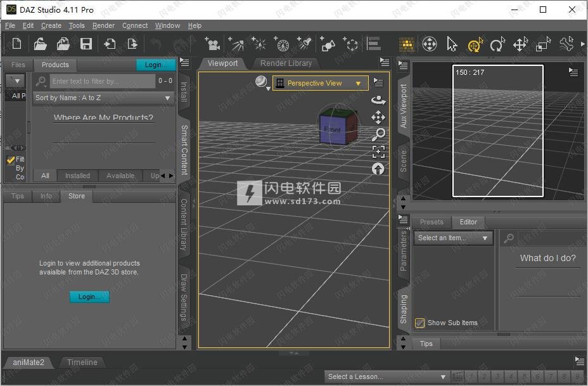Click the Login button in Products header
Viewport: 588px width, 386px height.
click(156, 65)
